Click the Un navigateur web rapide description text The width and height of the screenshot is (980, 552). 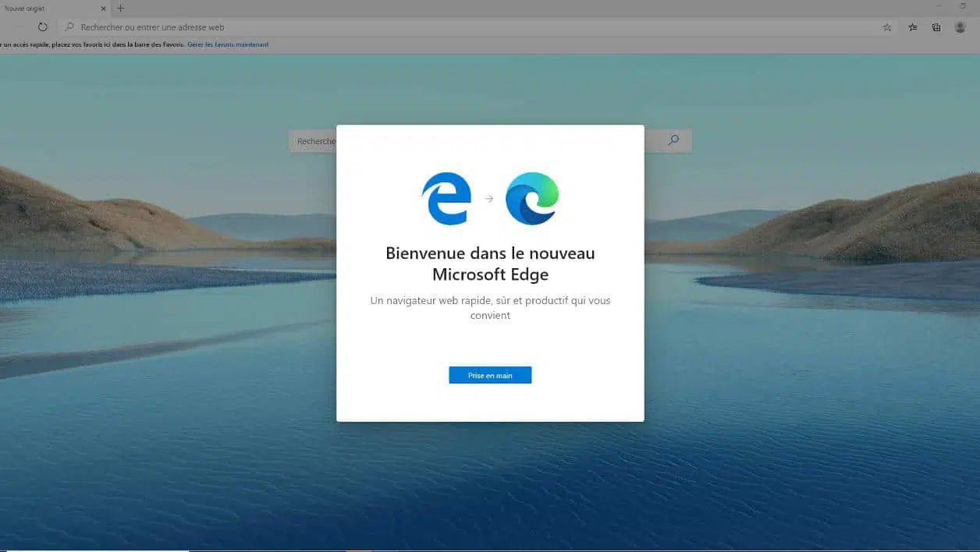click(490, 308)
